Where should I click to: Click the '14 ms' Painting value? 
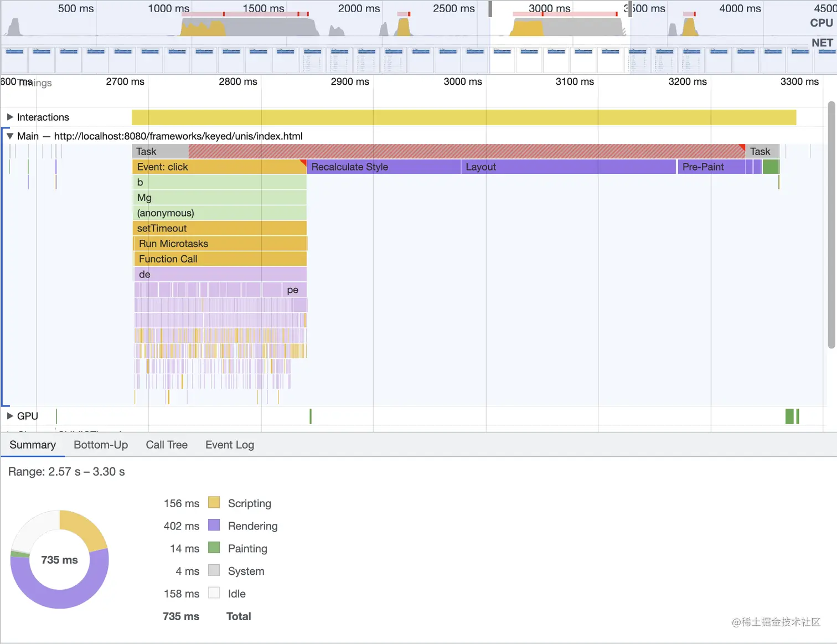pos(184,549)
